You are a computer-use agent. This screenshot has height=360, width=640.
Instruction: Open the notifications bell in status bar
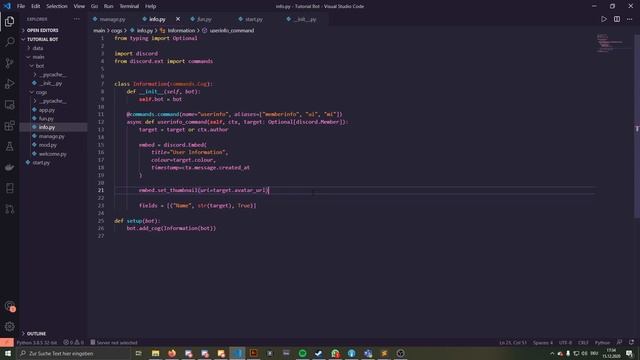point(631,342)
